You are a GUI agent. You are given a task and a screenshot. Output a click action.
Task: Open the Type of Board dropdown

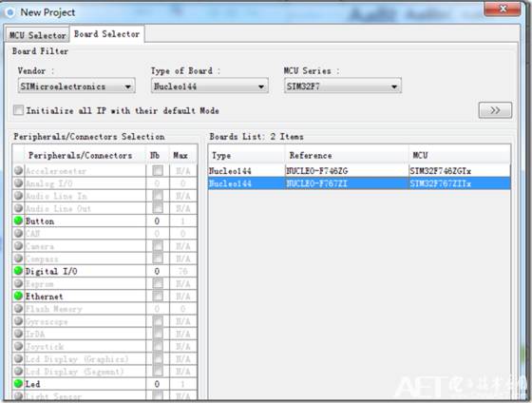pyautogui.click(x=209, y=86)
